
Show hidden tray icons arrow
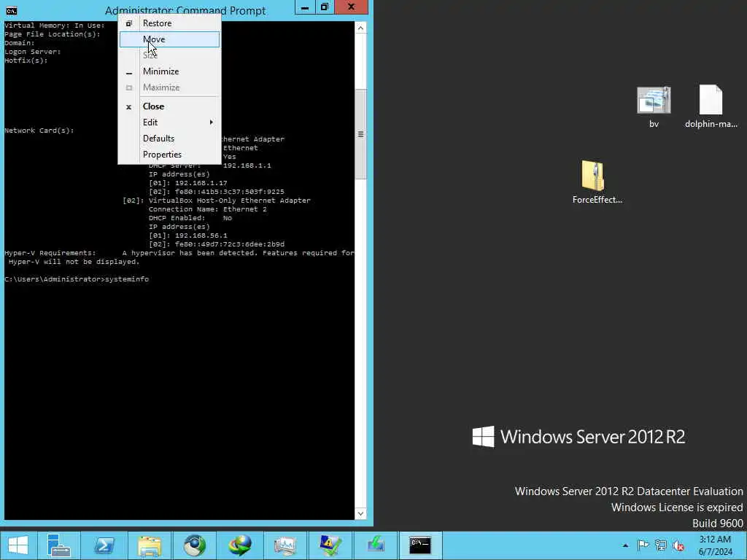tap(625, 545)
